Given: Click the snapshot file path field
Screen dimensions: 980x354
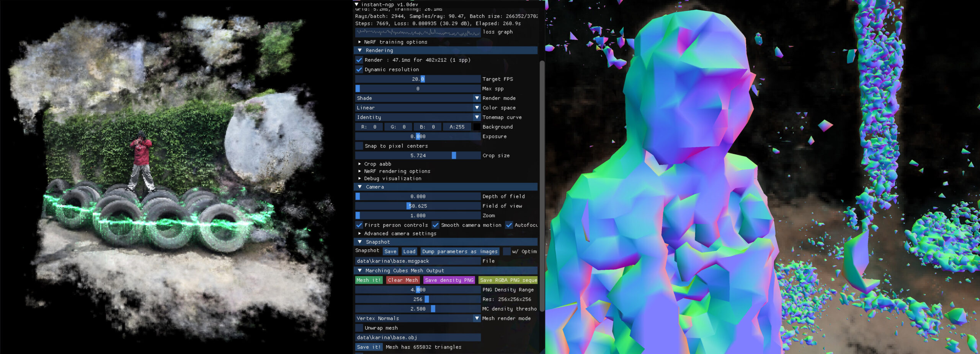Looking at the screenshot, I should coord(418,261).
